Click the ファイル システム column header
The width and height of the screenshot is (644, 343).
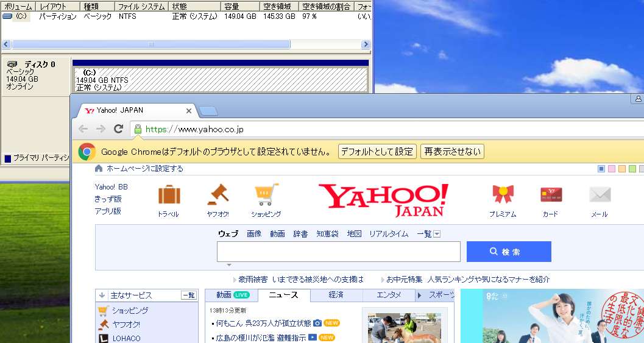coord(142,7)
